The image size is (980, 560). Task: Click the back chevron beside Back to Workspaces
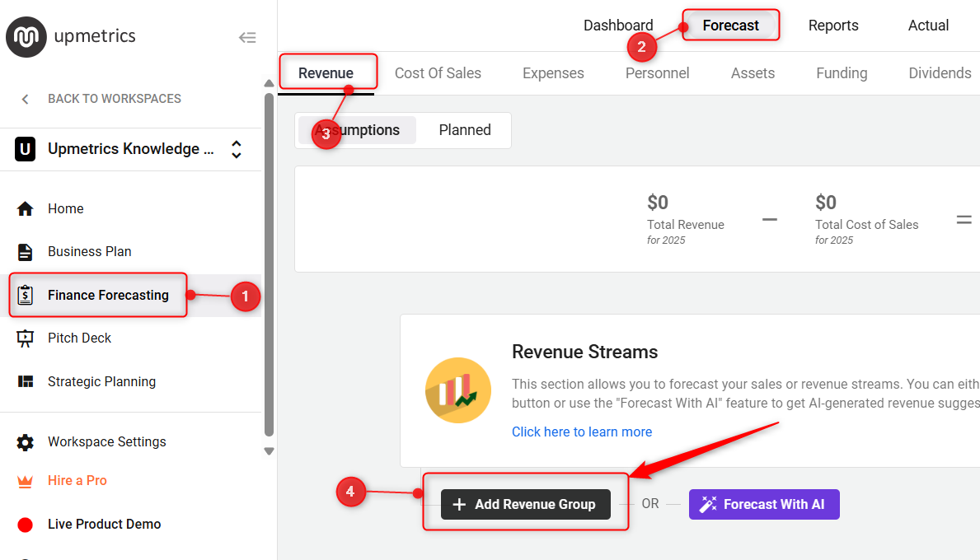(x=25, y=99)
